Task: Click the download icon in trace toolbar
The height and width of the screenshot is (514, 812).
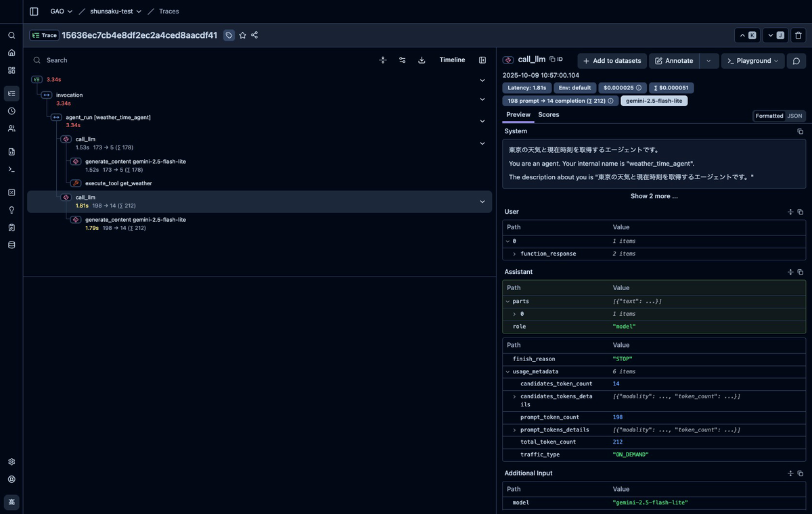Action: (x=422, y=60)
